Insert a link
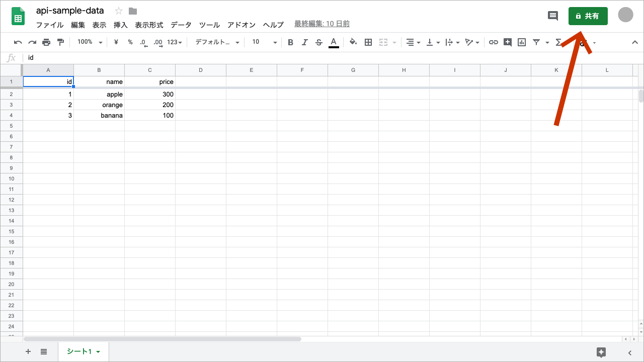Viewport: 644px width, 362px height. (x=493, y=42)
